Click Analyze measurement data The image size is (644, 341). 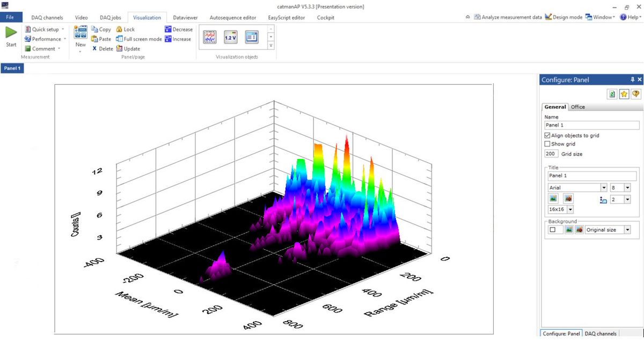(508, 17)
